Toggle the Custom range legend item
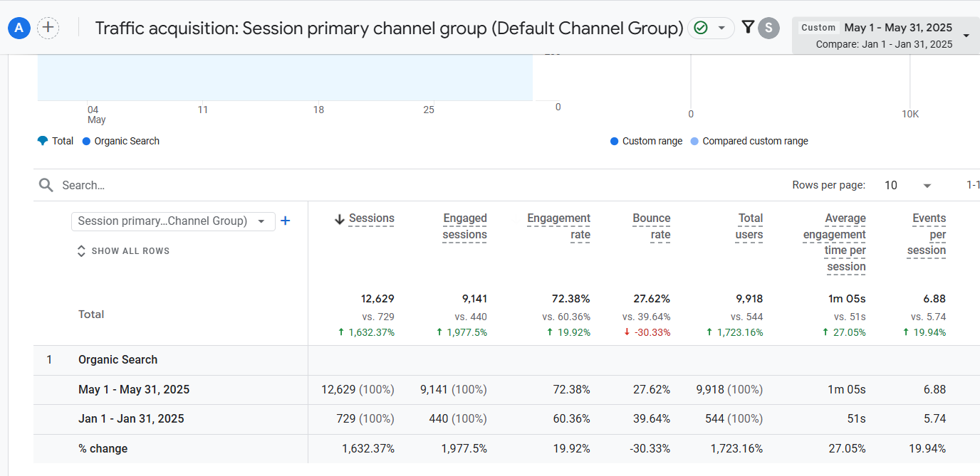The image size is (980, 476). pyautogui.click(x=646, y=141)
